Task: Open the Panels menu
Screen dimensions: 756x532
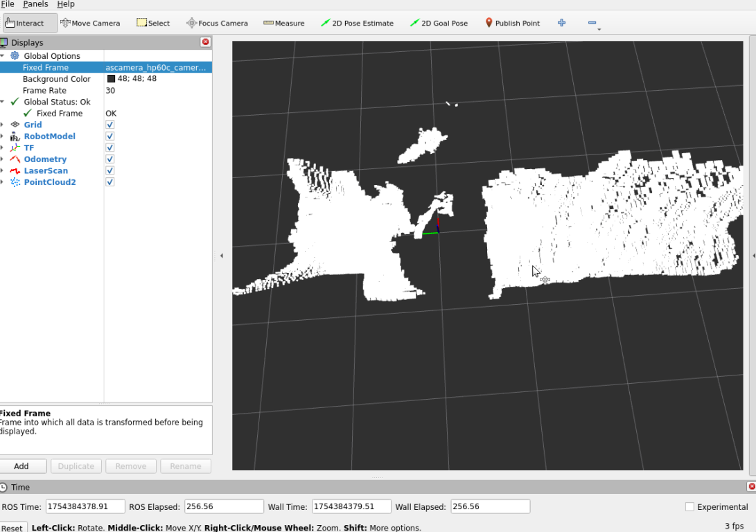Action: pyautogui.click(x=35, y=4)
